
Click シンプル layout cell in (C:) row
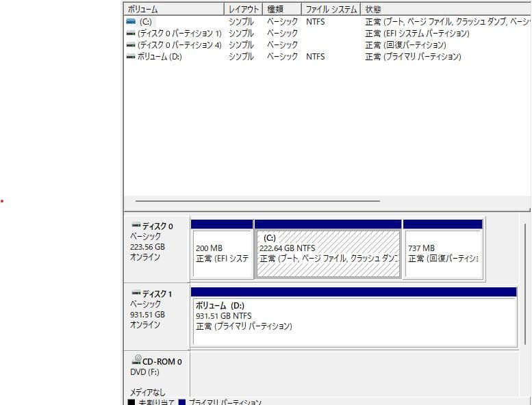[241, 22]
